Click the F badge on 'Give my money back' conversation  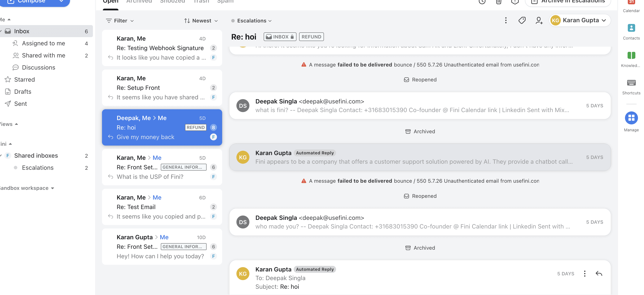click(x=213, y=137)
